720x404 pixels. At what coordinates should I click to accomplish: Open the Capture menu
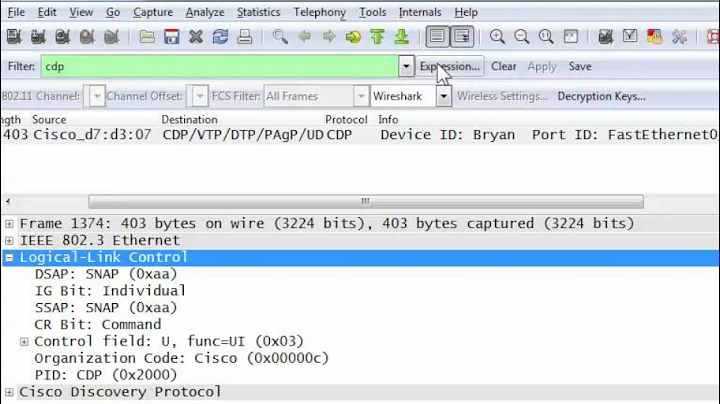coord(153,12)
